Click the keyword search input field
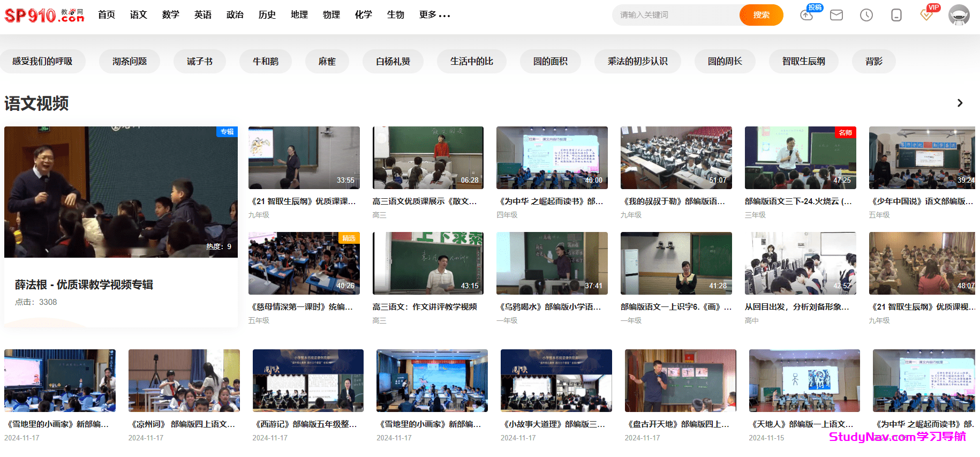The height and width of the screenshot is (457, 980). tap(675, 15)
